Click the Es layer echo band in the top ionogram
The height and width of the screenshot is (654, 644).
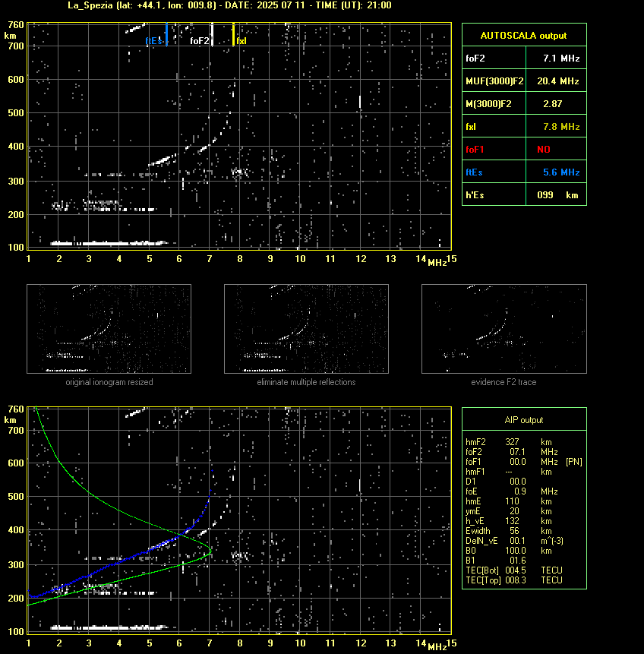(109, 243)
